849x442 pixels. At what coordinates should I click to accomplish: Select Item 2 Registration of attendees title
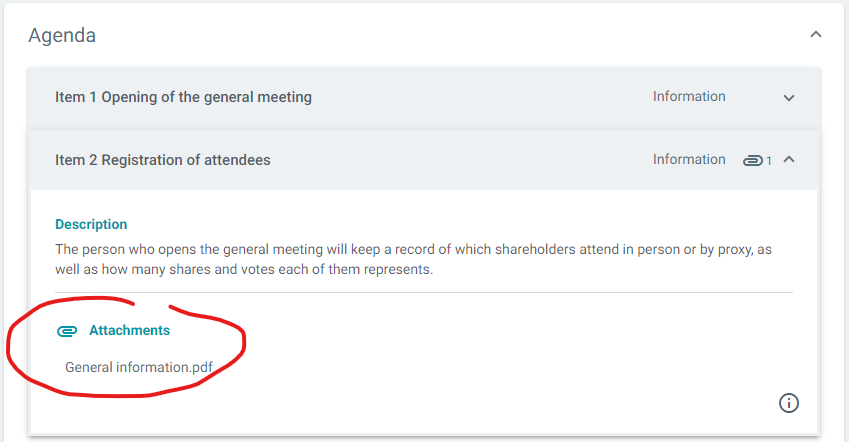click(162, 160)
